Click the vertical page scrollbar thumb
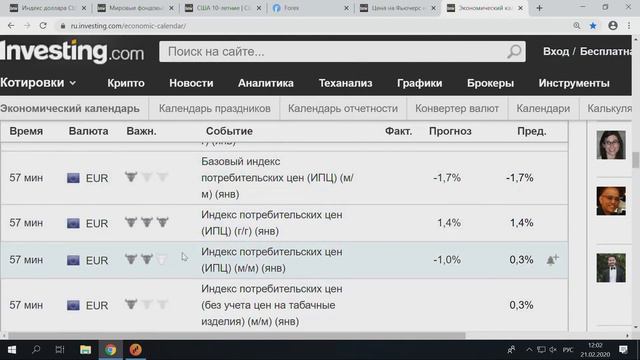The image size is (640, 360). pos(636,160)
